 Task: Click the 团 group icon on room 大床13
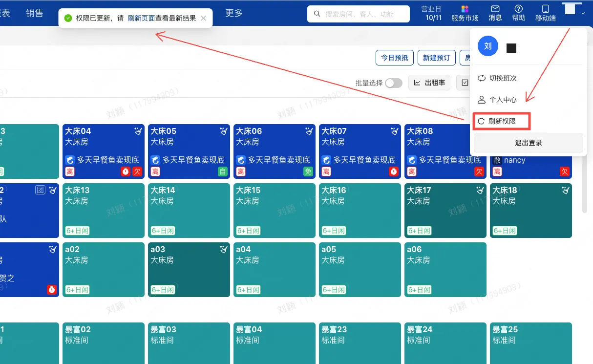tap(39, 190)
